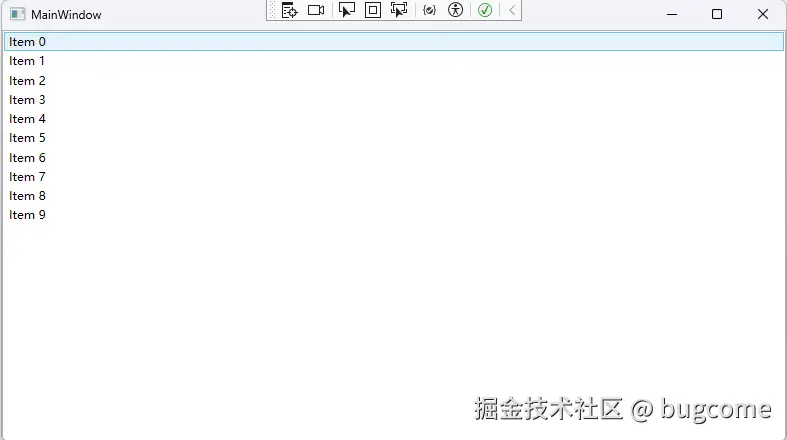This screenshot has width=787, height=440.
Task: Select Item 4 in the list
Action: pos(394,119)
